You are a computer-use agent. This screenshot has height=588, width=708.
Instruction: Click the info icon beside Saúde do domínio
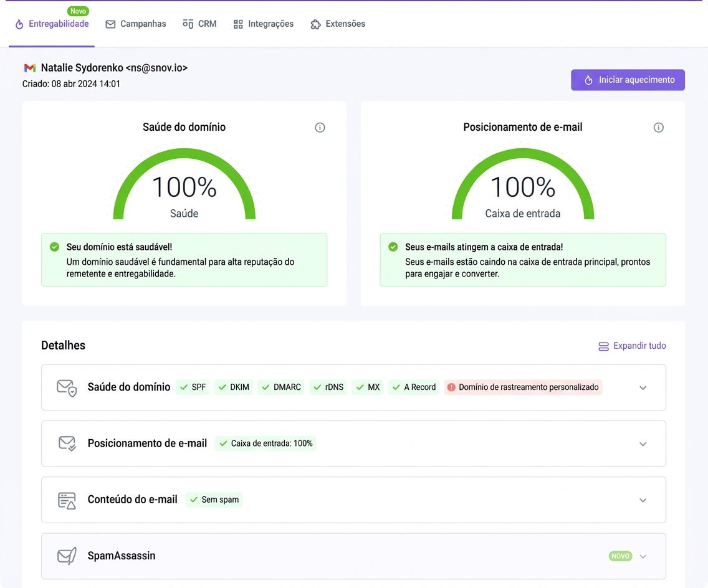click(320, 128)
